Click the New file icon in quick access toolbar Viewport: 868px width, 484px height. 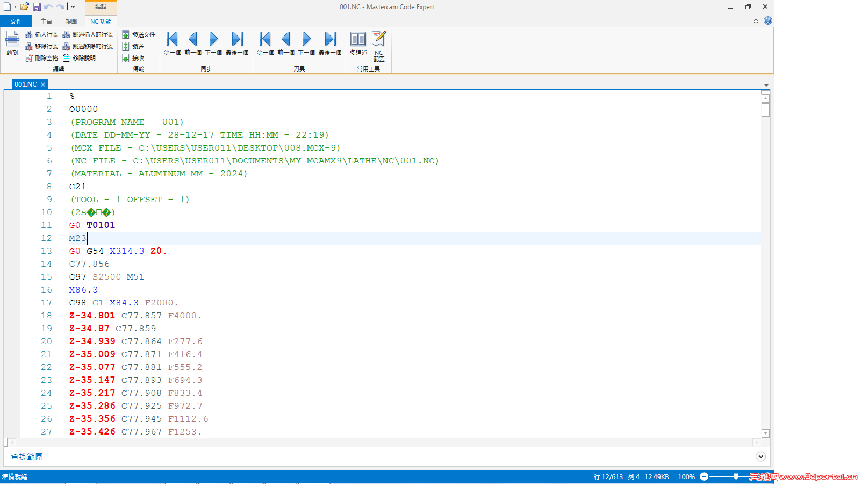point(7,6)
